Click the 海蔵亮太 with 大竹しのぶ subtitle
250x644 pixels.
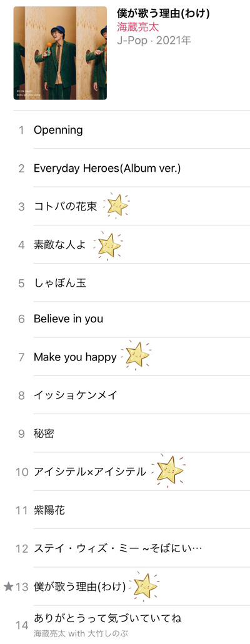point(84,634)
